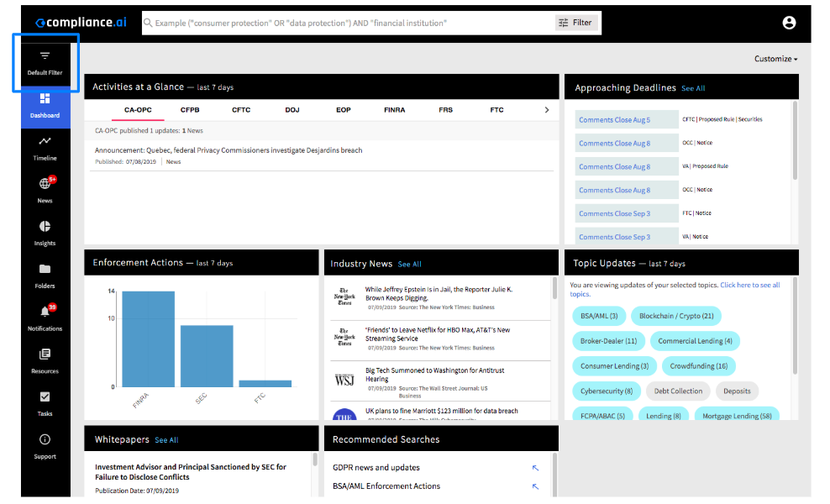The width and height of the screenshot is (830, 504).
Task: Click the user account profile icon
Action: tap(789, 23)
